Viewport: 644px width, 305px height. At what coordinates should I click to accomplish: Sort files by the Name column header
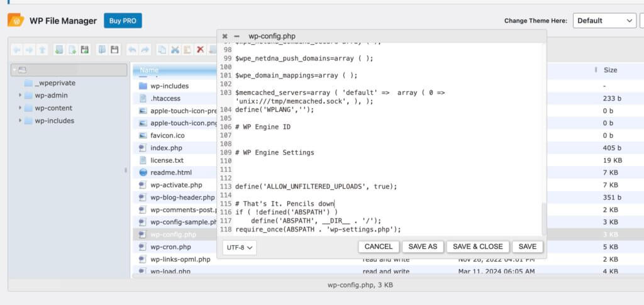[149, 70]
